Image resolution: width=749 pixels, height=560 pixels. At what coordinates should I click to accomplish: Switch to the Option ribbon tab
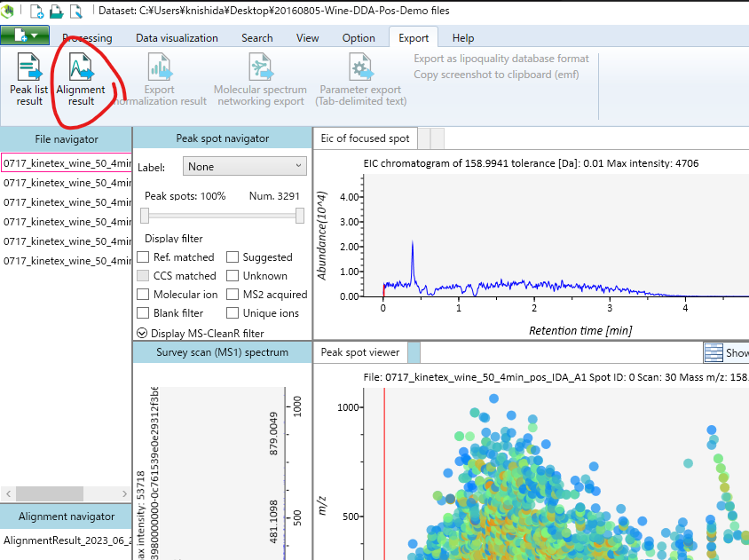tap(359, 37)
